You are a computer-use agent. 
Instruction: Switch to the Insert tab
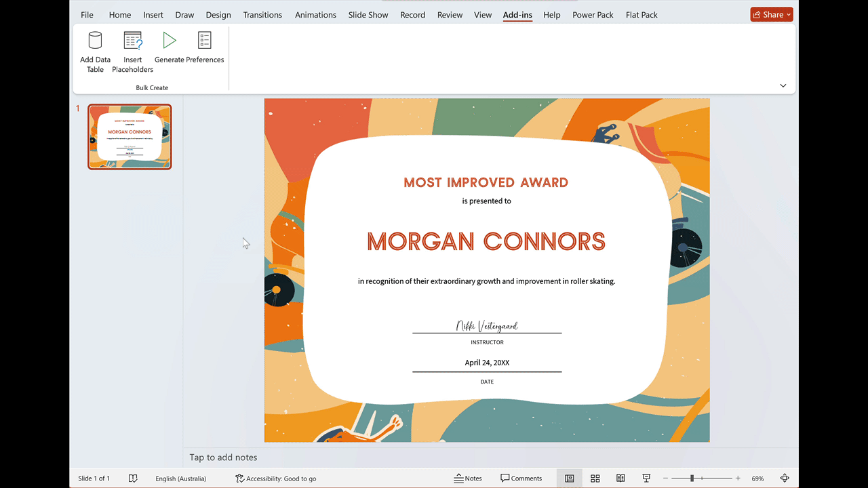pos(153,15)
